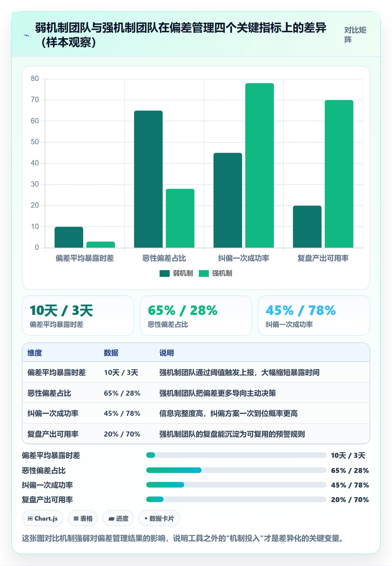Click the 强机制 bar for 纠偏一次成功率
This screenshot has width=392, height=566.
click(260, 165)
